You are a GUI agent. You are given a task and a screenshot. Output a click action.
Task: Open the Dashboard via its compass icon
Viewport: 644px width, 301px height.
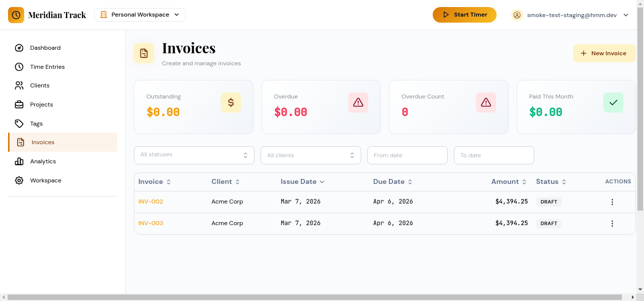[19, 48]
